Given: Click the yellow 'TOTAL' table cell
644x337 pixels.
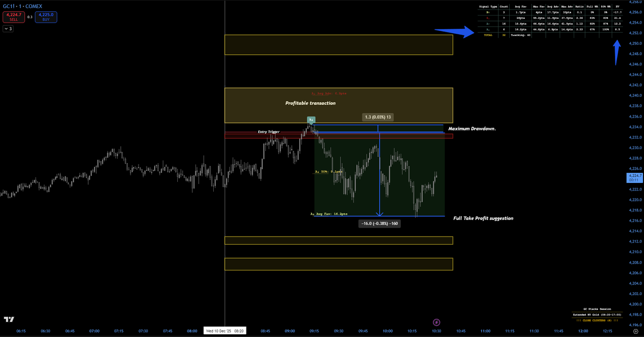Looking at the screenshot, I should coord(488,35).
